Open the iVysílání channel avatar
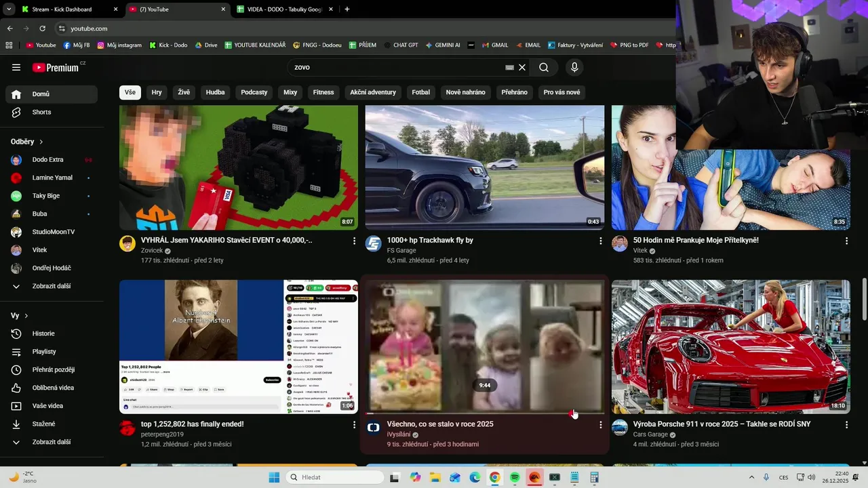This screenshot has width=868, height=488. (x=374, y=427)
